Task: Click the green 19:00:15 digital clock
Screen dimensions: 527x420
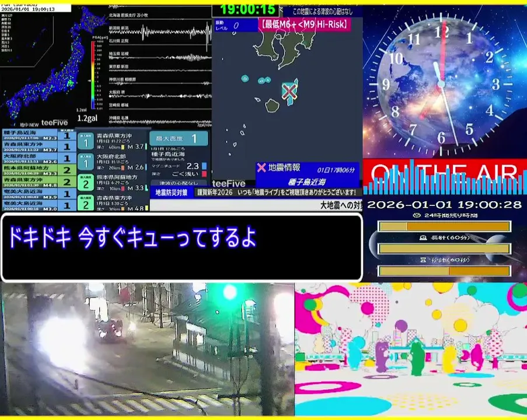Action: [x=248, y=9]
